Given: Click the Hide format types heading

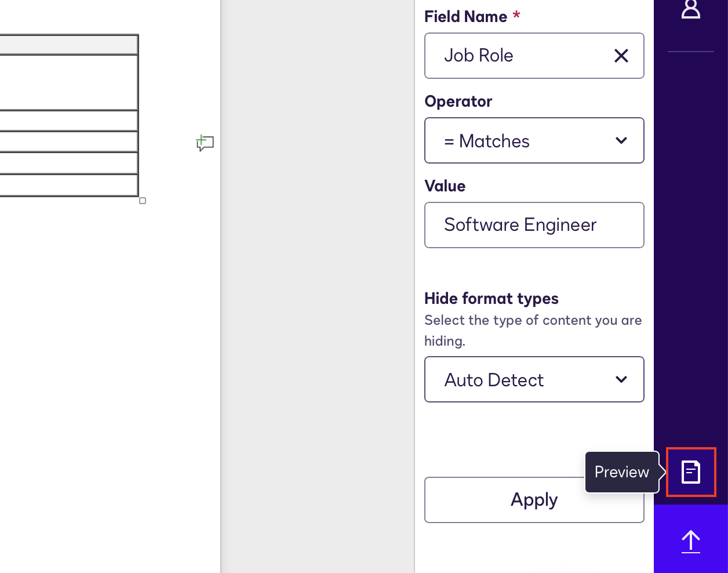Looking at the screenshot, I should 492,298.
